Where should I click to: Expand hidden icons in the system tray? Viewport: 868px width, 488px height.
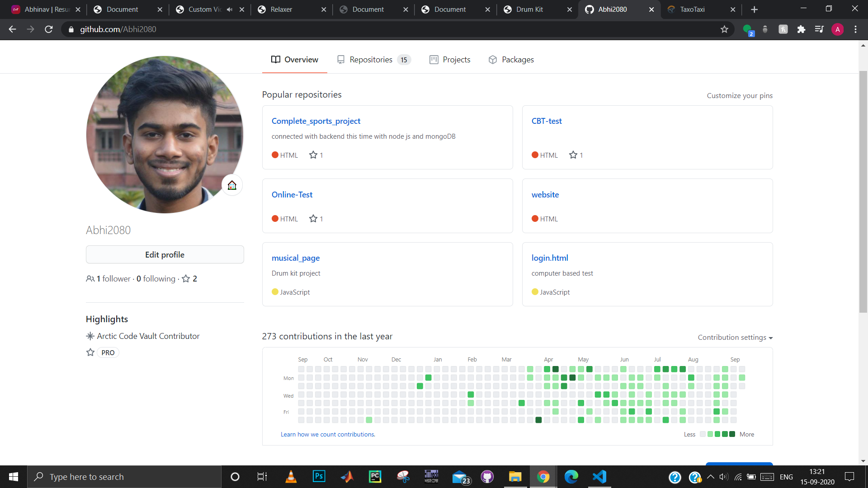pyautogui.click(x=710, y=477)
